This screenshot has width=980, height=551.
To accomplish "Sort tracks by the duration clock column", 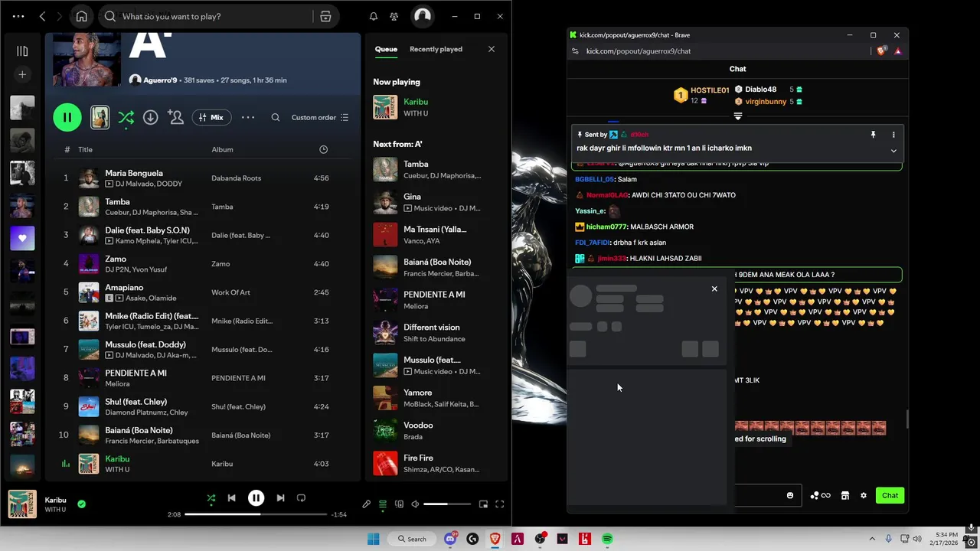I will [x=323, y=149].
